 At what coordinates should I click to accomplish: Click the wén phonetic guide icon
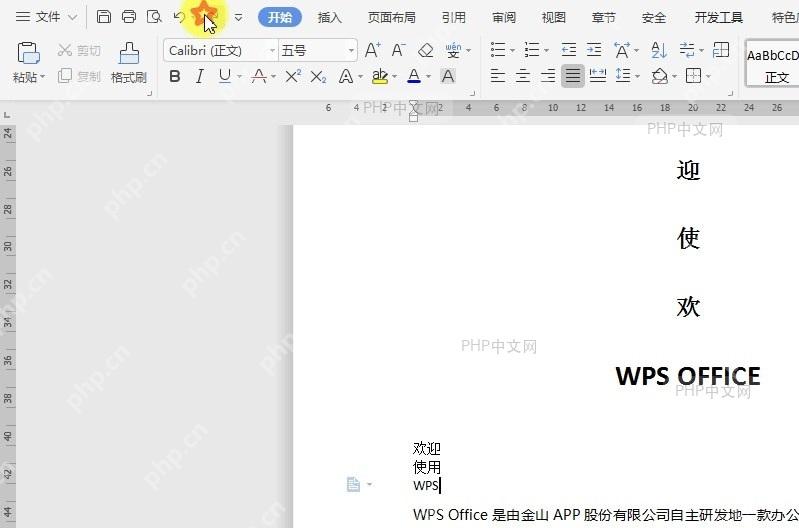pos(453,50)
